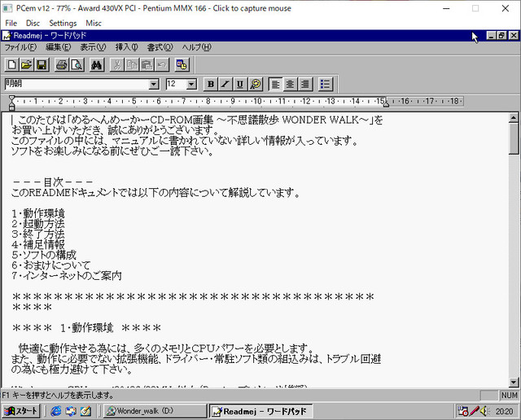Insert date and time from the toolbar
The height and width of the screenshot is (420, 521).
182,65
